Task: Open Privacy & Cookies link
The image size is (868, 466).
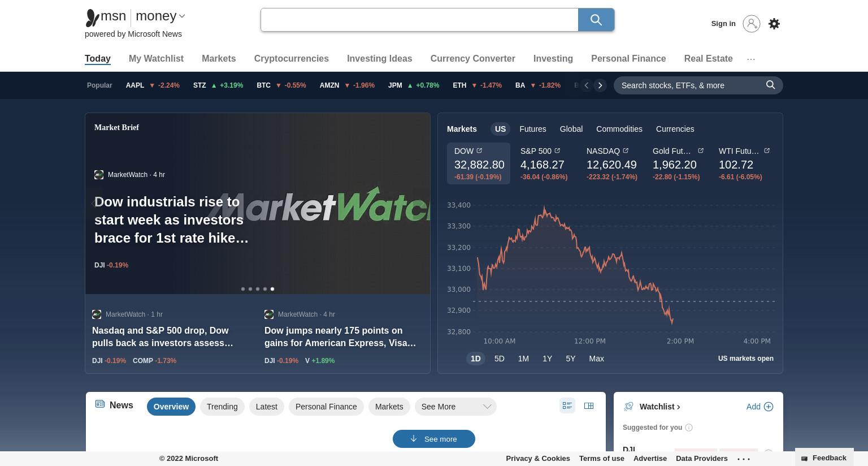Action: coord(538,459)
